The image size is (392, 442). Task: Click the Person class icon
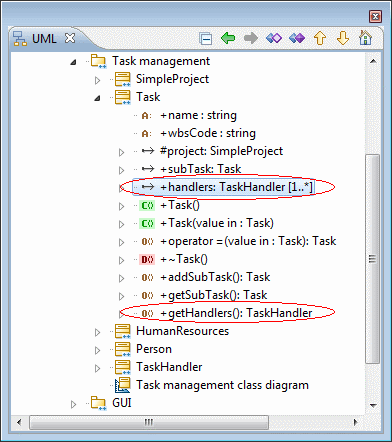point(123,349)
